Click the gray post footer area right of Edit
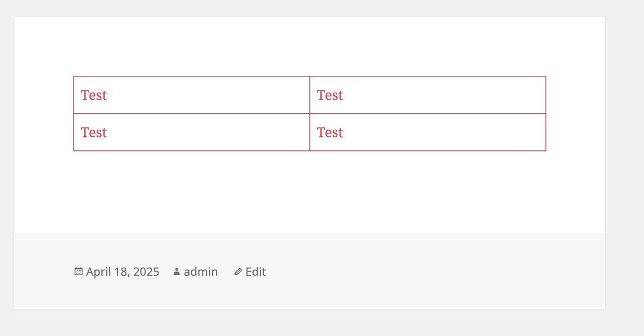 point(433,272)
